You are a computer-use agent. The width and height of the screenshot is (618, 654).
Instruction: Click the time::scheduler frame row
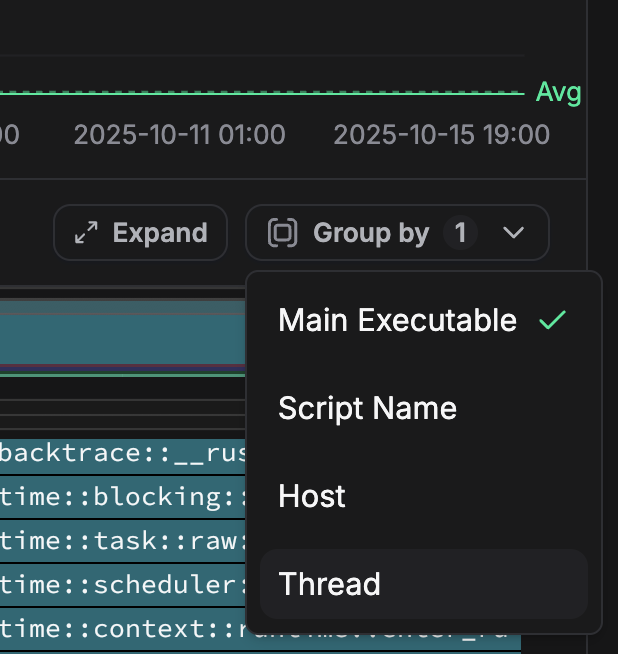point(122,585)
